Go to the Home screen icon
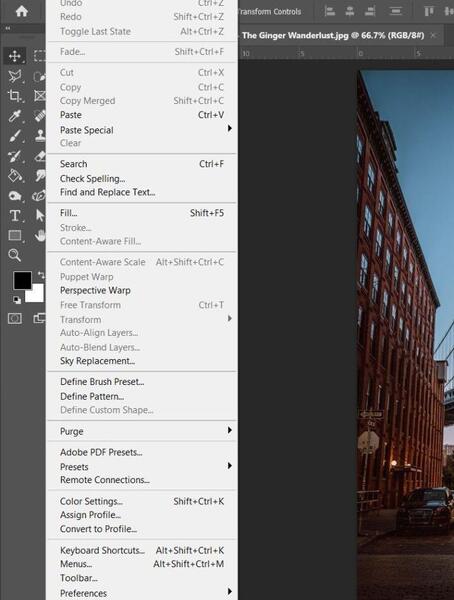454x600 pixels. click(x=21, y=11)
